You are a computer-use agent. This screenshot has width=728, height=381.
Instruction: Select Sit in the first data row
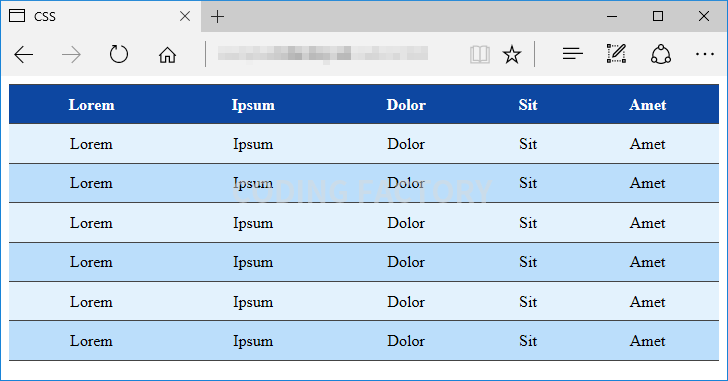tap(528, 144)
